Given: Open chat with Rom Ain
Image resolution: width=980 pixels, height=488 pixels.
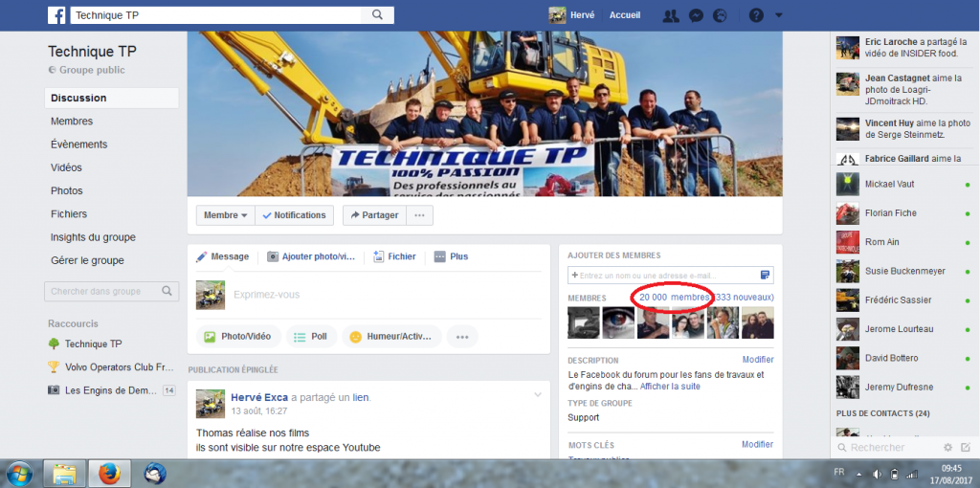Looking at the screenshot, I should pos(904,242).
